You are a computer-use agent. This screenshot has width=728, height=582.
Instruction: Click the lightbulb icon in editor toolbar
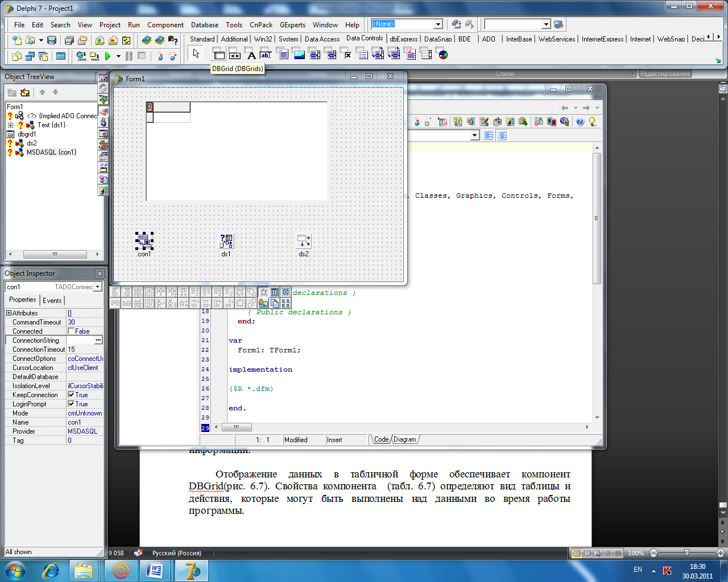(592, 122)
